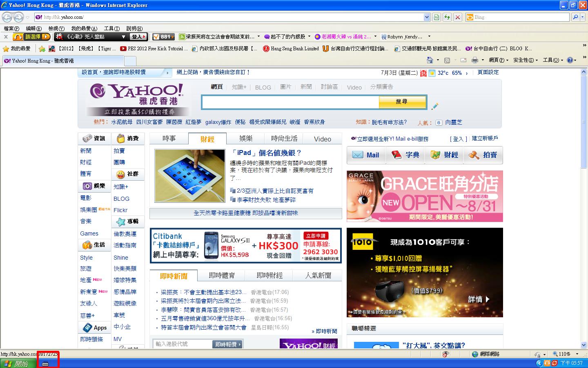588x368 pixels.
Task: Click into the Yahoo search input box
Action: (x=290, y=102)
